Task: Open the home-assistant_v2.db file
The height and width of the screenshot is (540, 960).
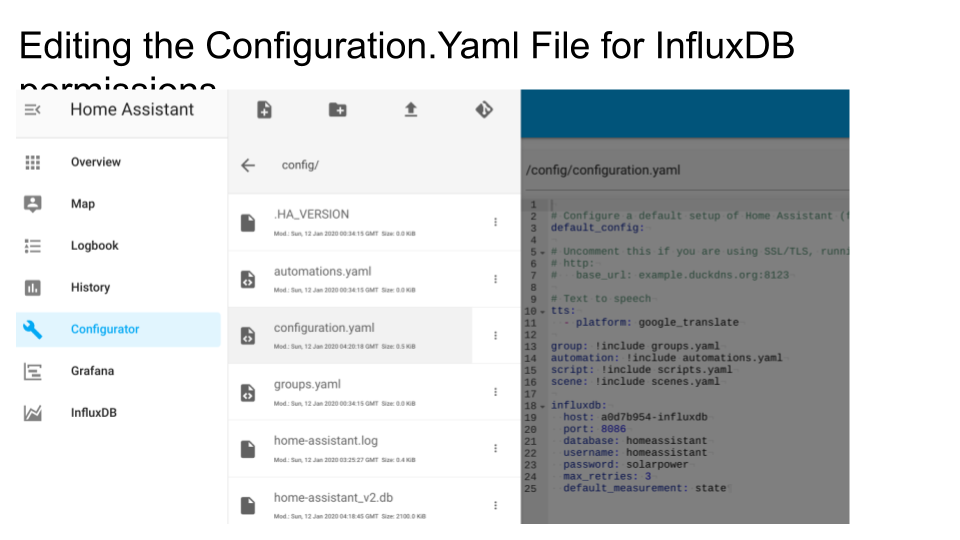Action: 333,498
